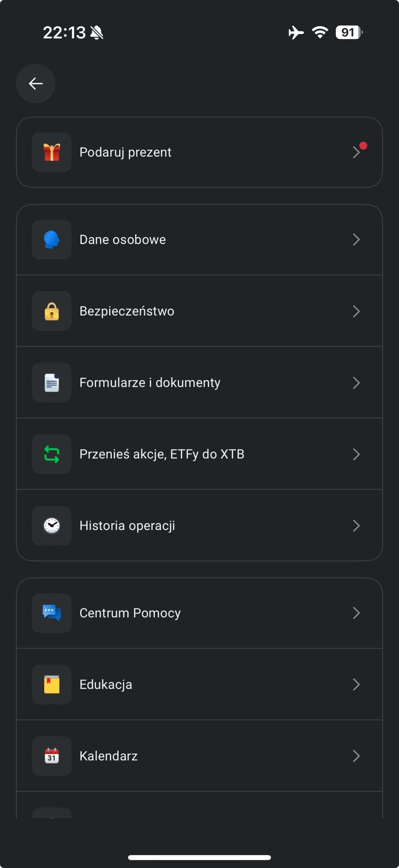Open the Formularze i dokumenty menu entry
Screen dimensions: 399x868
pyautogui.click(x=150, y=383)
